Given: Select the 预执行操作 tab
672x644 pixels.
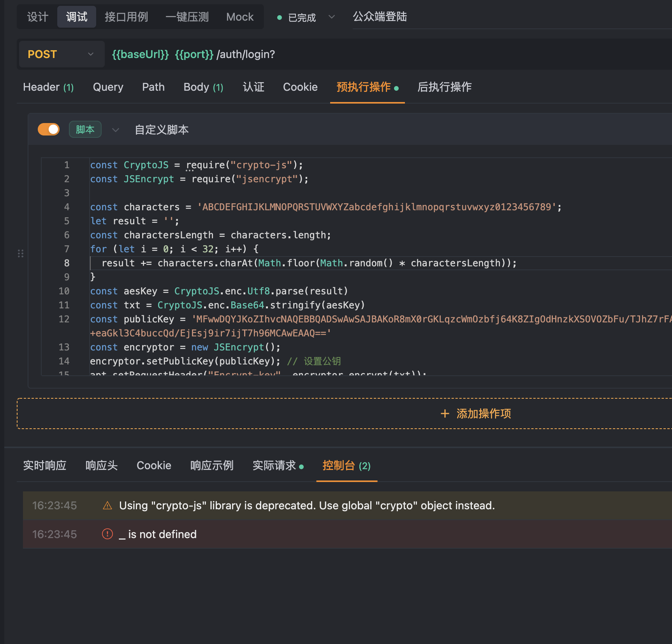Looking at the screenshot, I should 367,87.
